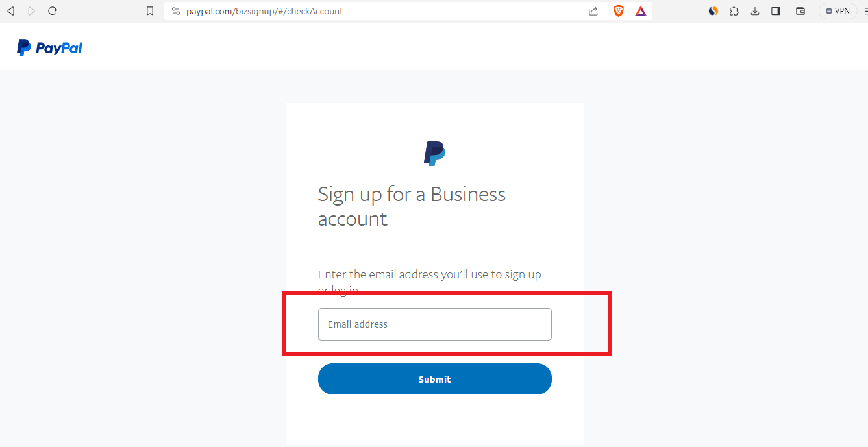Click the forward navigation arrow
868x447 pixels.
pos(31,10)
